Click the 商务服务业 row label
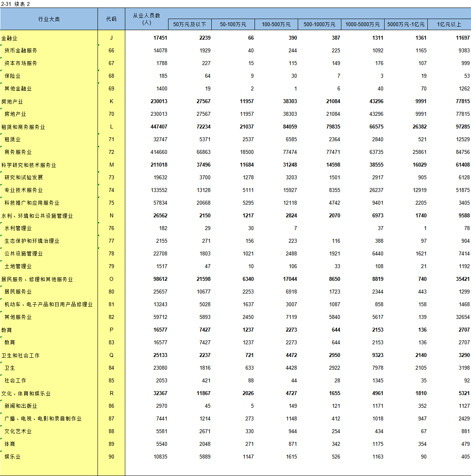Viewport: 471px width, 476px height. coord(18,152)
